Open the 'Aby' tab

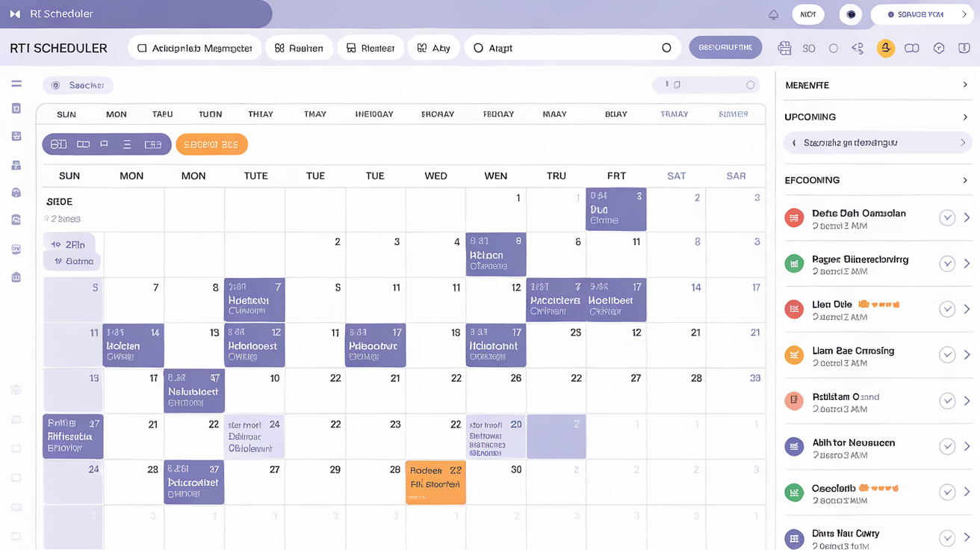[x=434, y=48]
